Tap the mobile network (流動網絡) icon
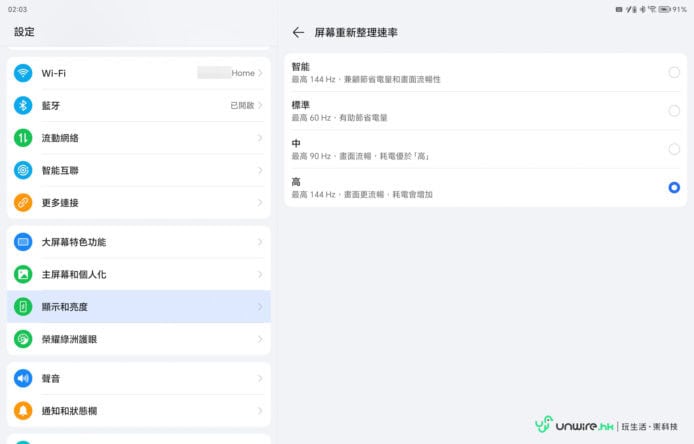The height and width of the screenshot is (444, 694). pos(23,138)
